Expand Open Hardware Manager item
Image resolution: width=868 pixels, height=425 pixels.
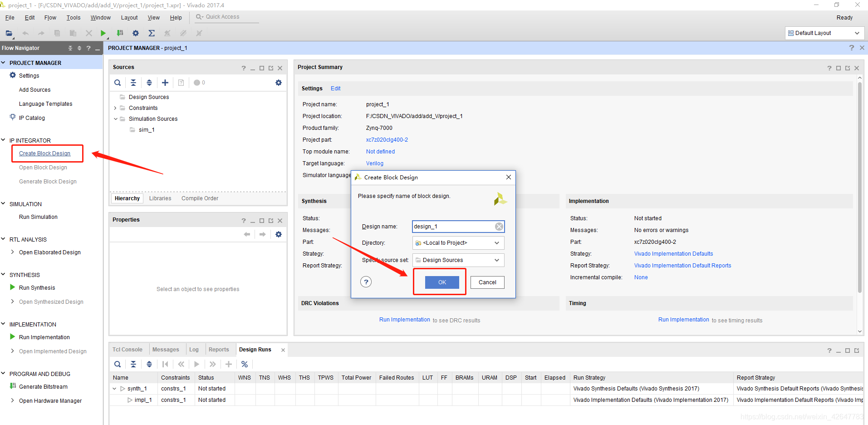12,400
